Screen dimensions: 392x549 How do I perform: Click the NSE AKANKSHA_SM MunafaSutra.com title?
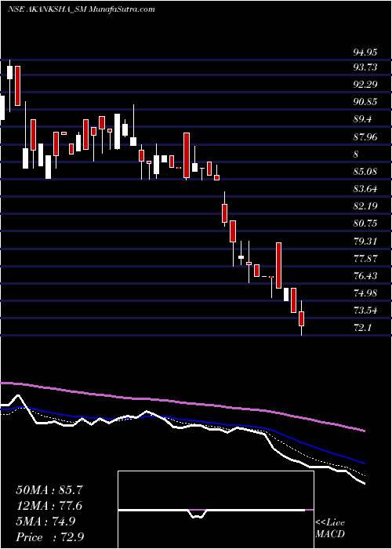click(x=81, y=9)
